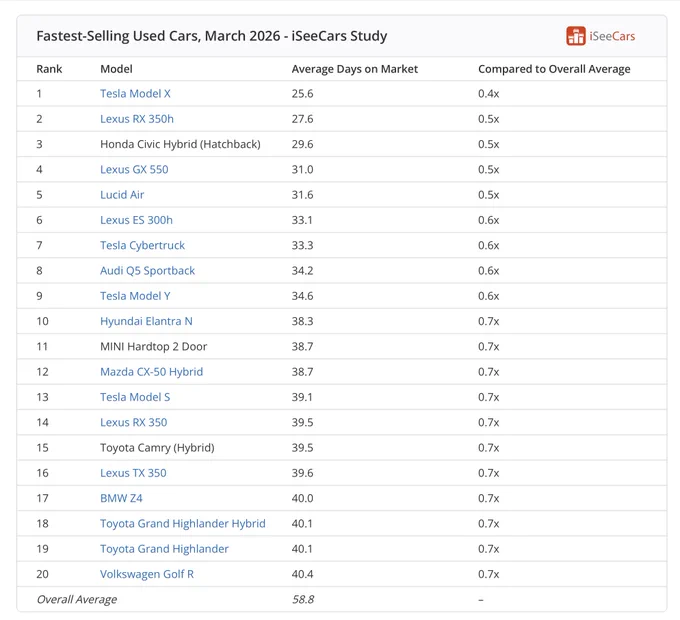Viewport: 680px width, 620px height.
Task: Visit the Hyundai Elantra N link
Action: click(147, 321)
